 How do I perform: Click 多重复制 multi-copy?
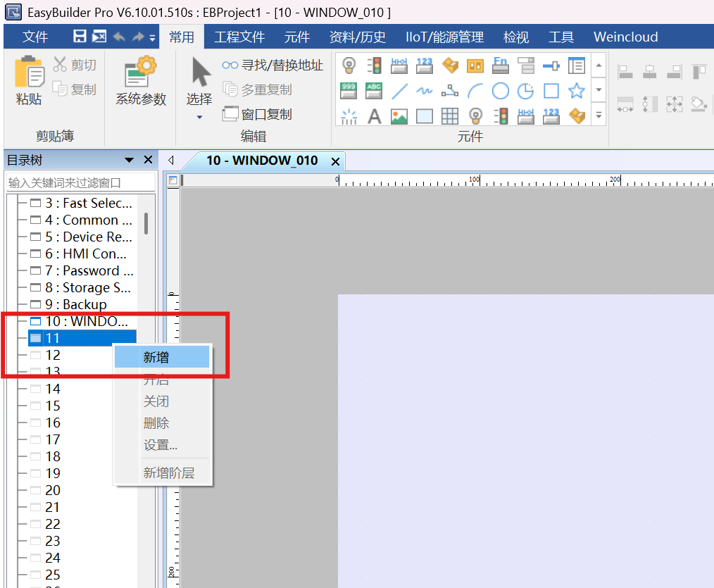(x=257, y=89)
